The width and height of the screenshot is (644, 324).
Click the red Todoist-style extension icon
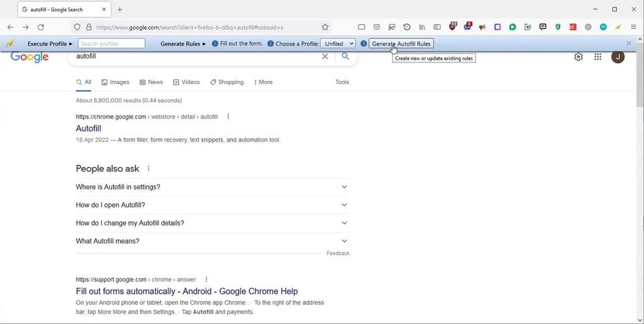(x=573, y=27)
